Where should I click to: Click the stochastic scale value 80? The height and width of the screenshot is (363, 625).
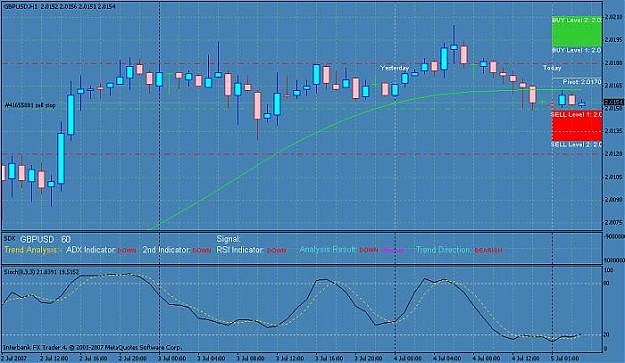click(x=607, y=283)
